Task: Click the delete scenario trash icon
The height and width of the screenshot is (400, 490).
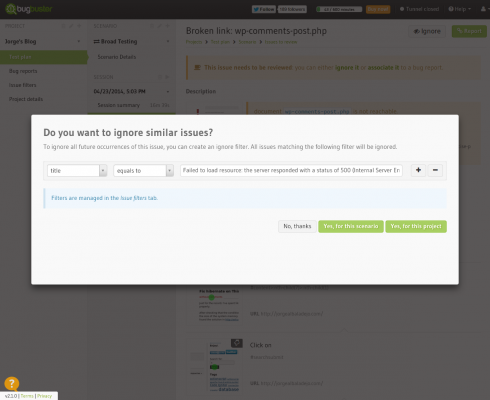Action: pyautogui.click(x=152, y=26)
